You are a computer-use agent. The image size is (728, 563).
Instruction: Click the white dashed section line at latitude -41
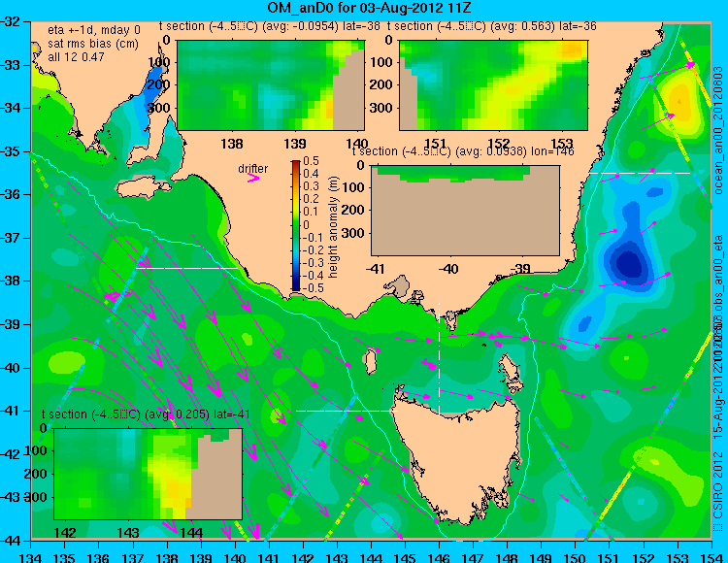point(347,411)
